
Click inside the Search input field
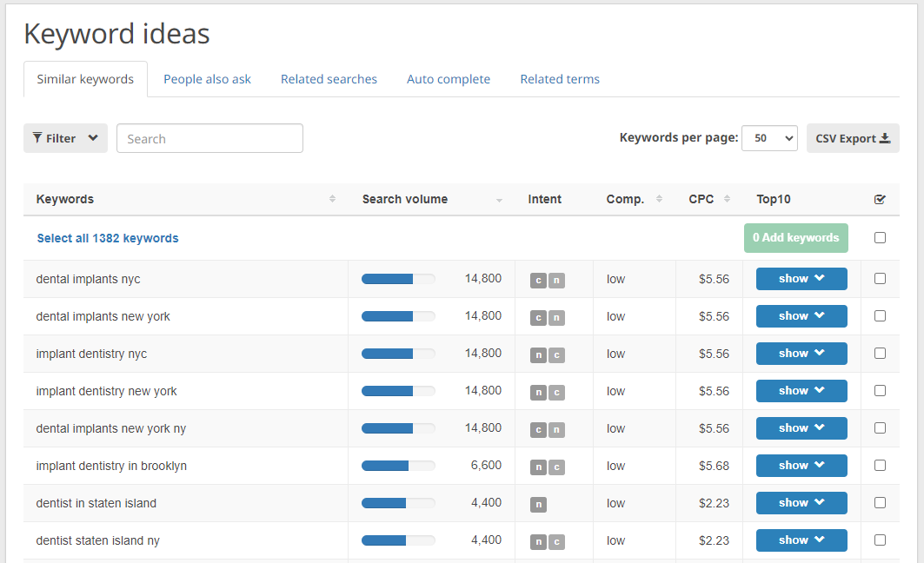tap(209, 137)
